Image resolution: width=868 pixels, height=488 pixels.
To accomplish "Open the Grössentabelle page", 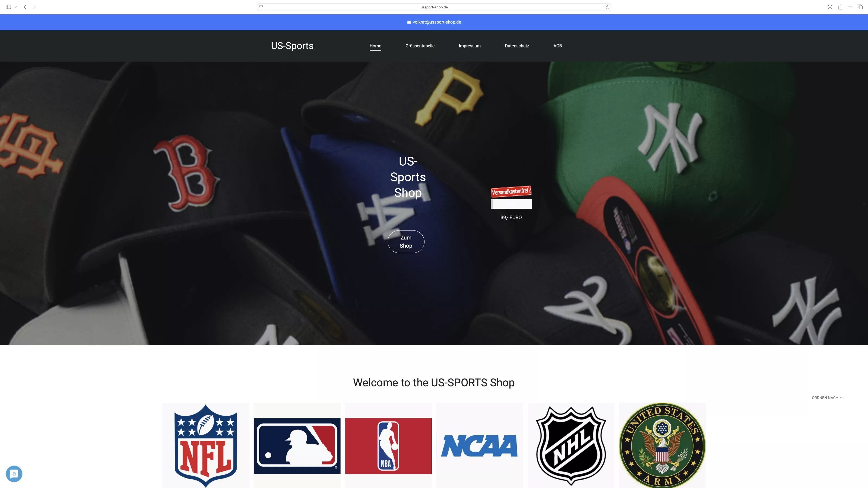I will coord(420,46).
